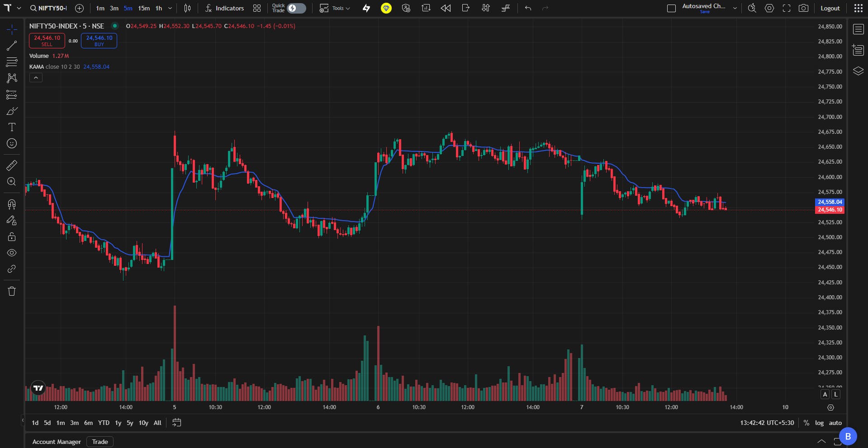
Task: Take a chart snapshot with camera icon
Action: tap(803, 8)
